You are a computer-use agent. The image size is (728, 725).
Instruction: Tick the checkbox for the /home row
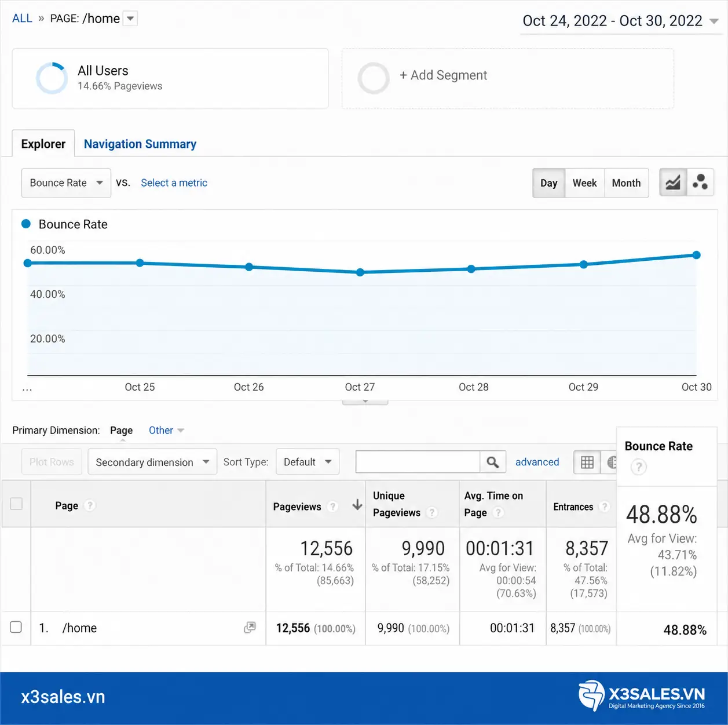[16, 627]
